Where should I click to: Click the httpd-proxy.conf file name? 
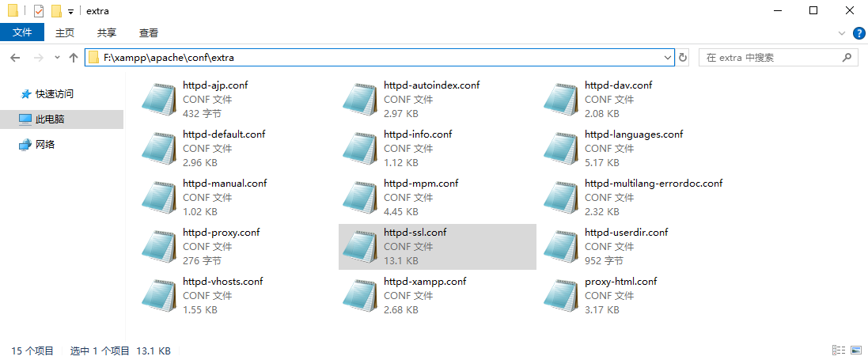[x=222, y=232]
